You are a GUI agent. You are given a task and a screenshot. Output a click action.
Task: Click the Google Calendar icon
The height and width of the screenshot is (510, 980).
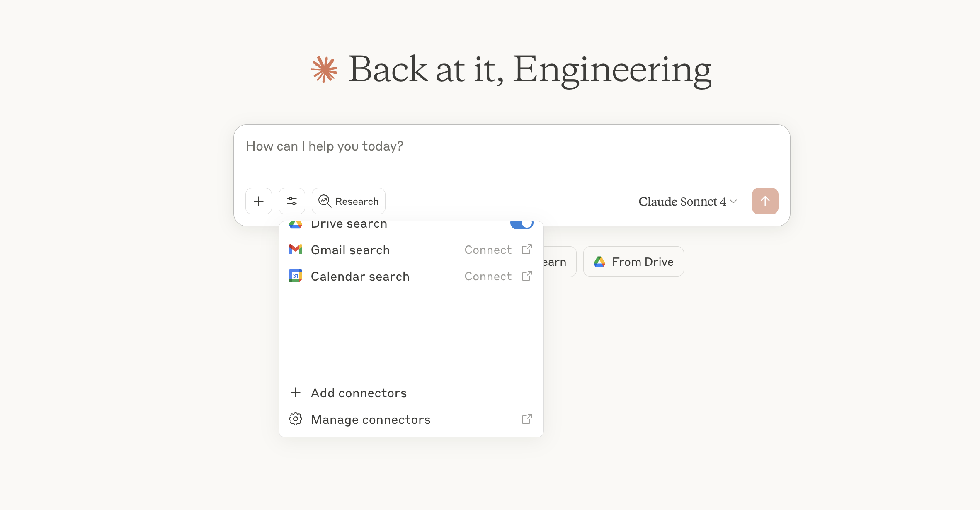click(x=296, y=276)
